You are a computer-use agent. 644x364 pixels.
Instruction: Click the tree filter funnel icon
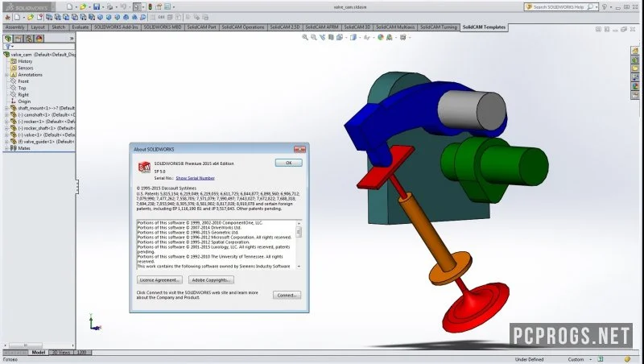7,47
